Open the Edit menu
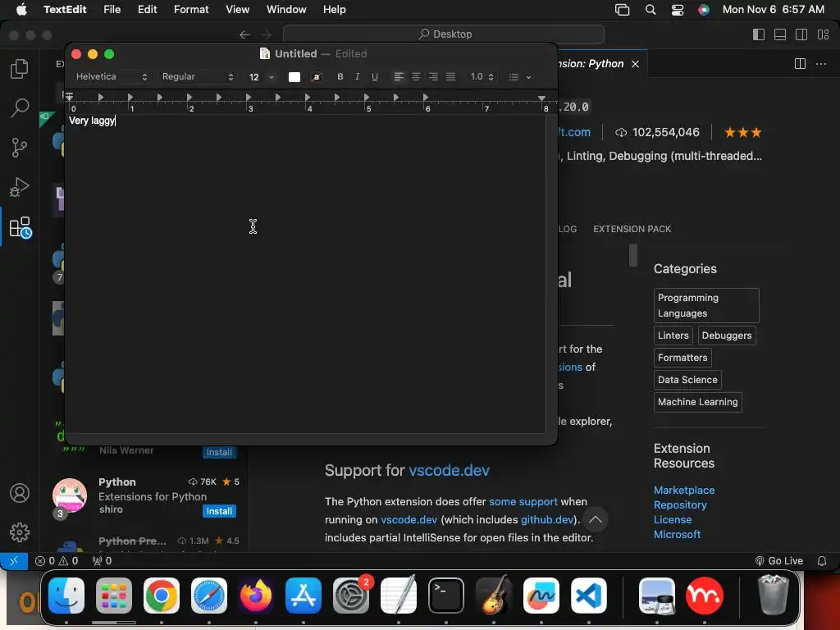This screenshot has height=630, width=840. pyautogui.click(x=148, y=9)
